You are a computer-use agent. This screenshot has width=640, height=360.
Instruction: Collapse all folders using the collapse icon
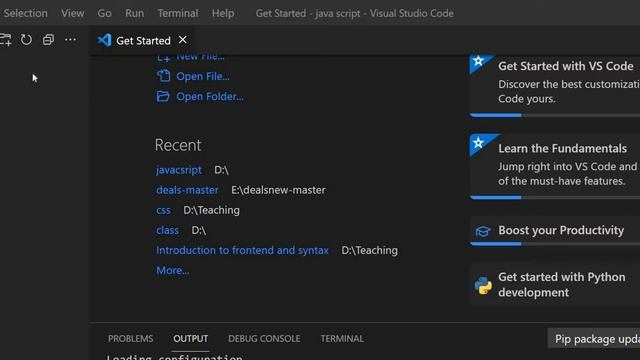pyautogui.click(x=48, y=40)
